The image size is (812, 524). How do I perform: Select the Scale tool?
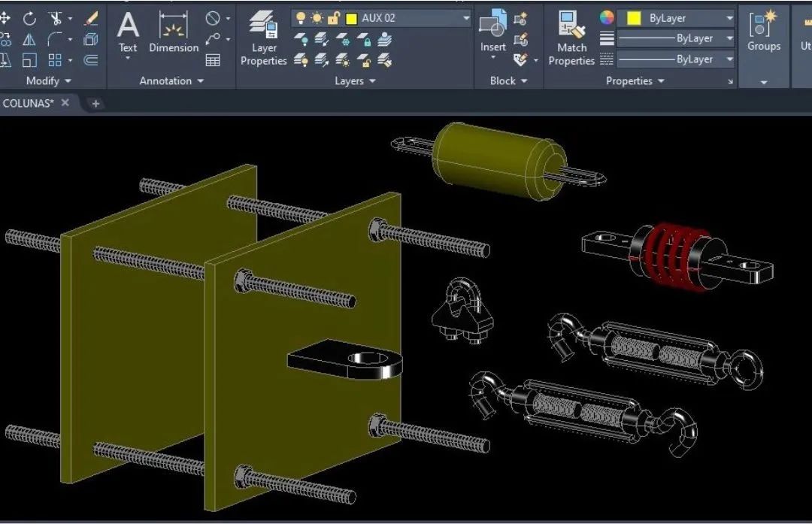[29, 60]
